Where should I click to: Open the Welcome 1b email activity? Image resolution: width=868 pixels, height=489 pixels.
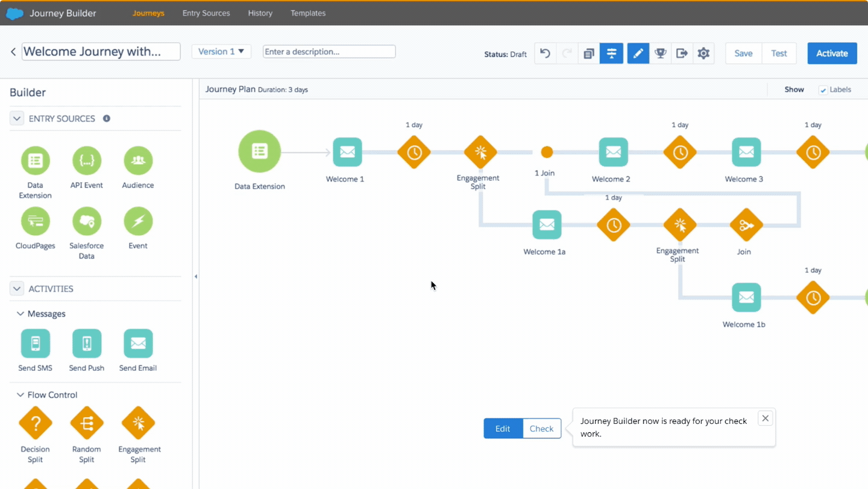tap(746, 297)
